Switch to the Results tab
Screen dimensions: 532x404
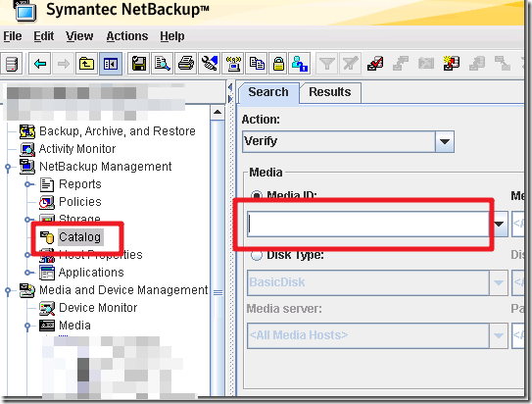[330, 92]
